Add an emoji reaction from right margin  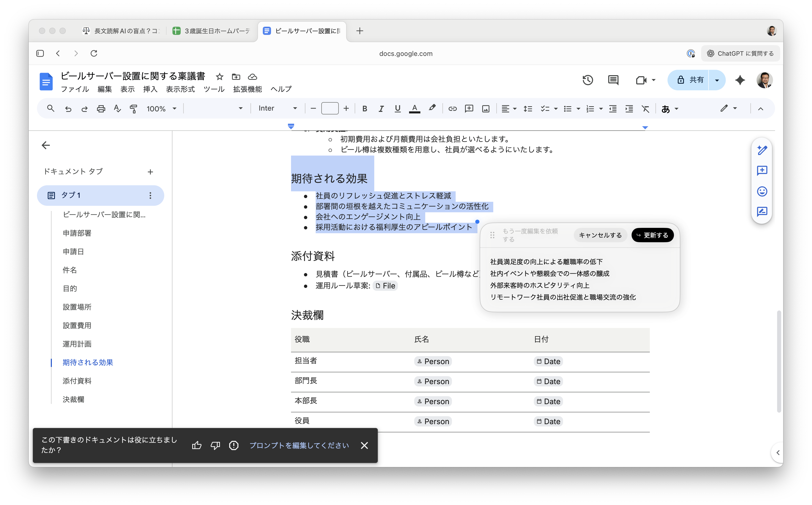point(762,191)
